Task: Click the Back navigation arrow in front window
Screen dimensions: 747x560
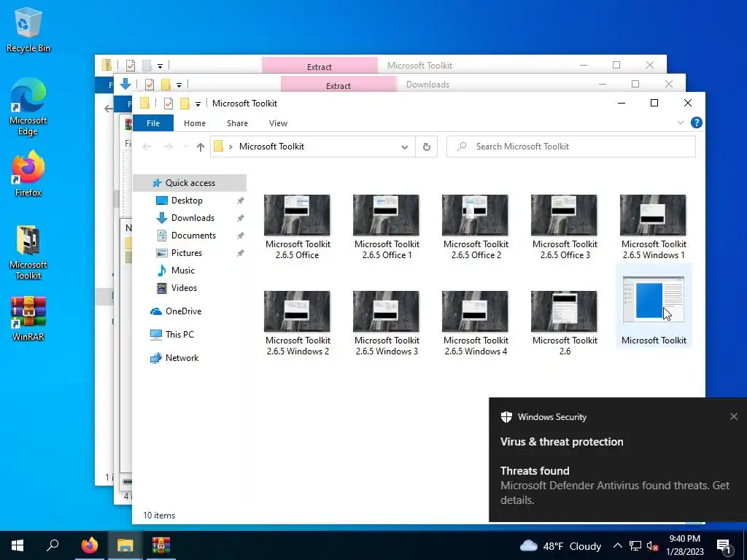Action: (x=147, y=147)
